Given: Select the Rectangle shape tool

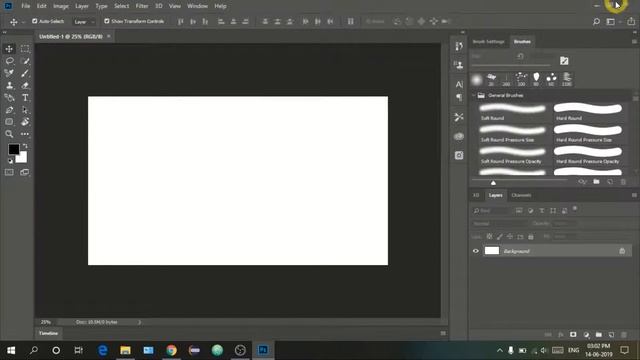Looking at the screenshot, I should click(x=9, y=122).
